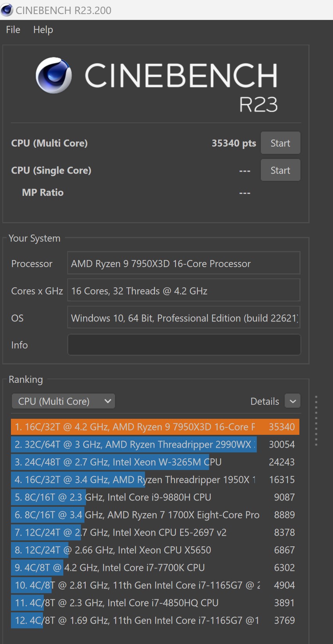The width and height of the screenshot is (333, 644).
Task: Click the Cinebench sphere logo in header
Action: [x=54, y=75]
